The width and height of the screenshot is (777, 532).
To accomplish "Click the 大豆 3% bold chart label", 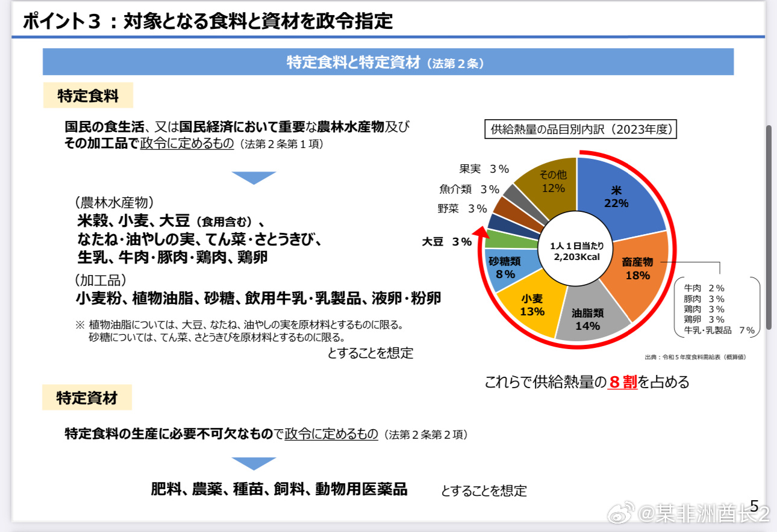I will click(446, 241).
